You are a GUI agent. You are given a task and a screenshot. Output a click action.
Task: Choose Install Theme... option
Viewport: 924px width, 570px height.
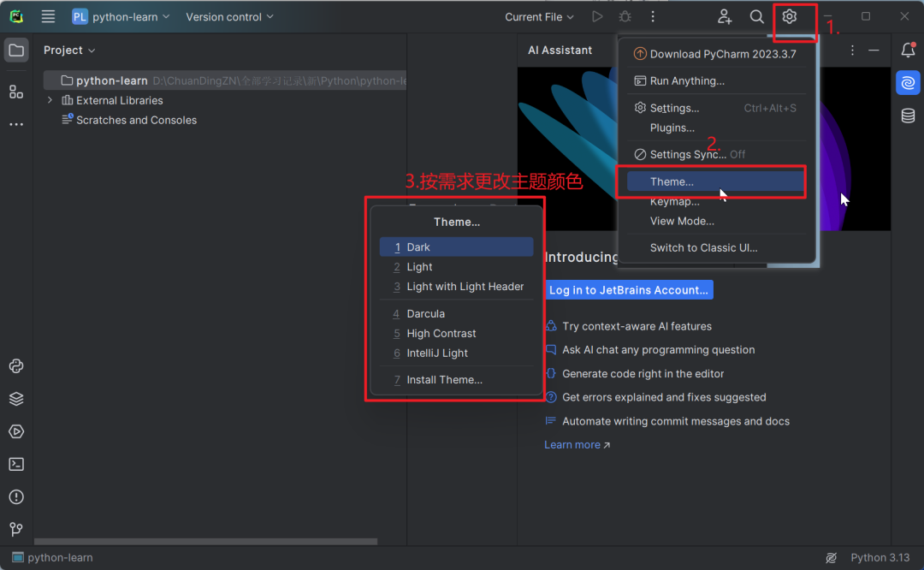click(x=456, y=380)
